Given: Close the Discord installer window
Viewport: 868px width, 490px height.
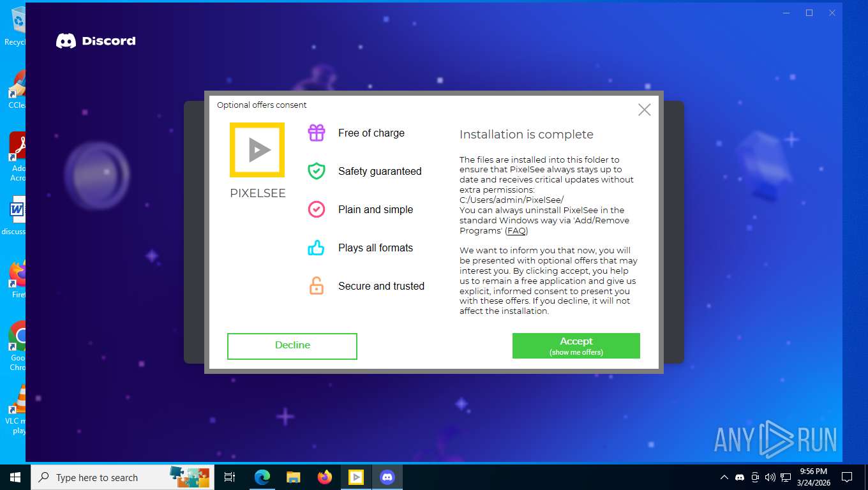Looking at the screenshot, I should point(832,13).
